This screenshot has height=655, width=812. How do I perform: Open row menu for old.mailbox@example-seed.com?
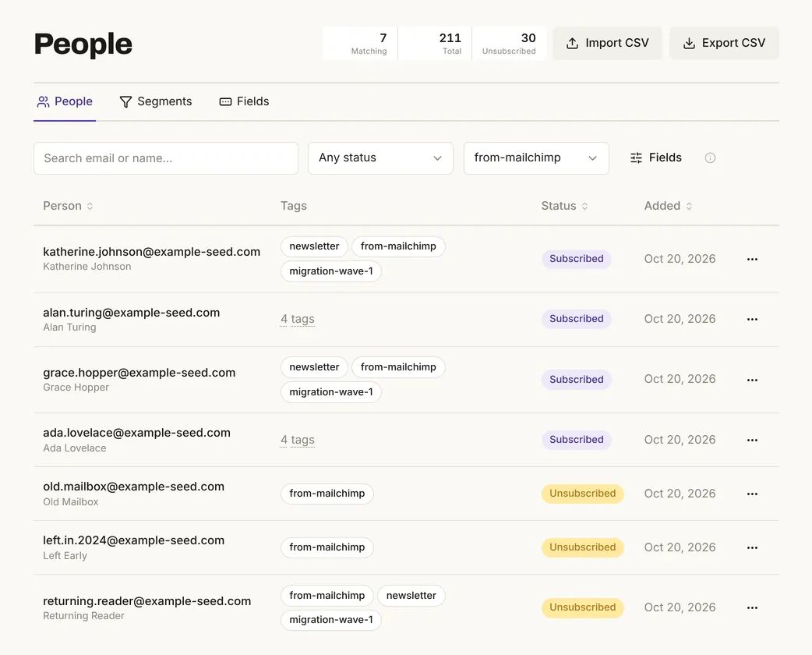point(752,494)
